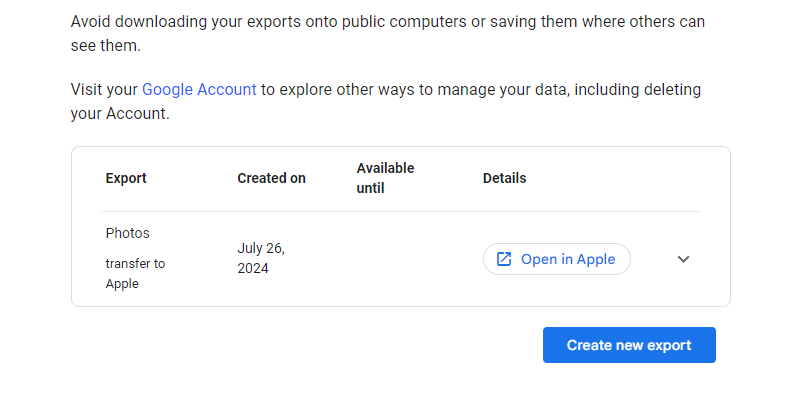Select the Export column header

[x=126, y=178]
